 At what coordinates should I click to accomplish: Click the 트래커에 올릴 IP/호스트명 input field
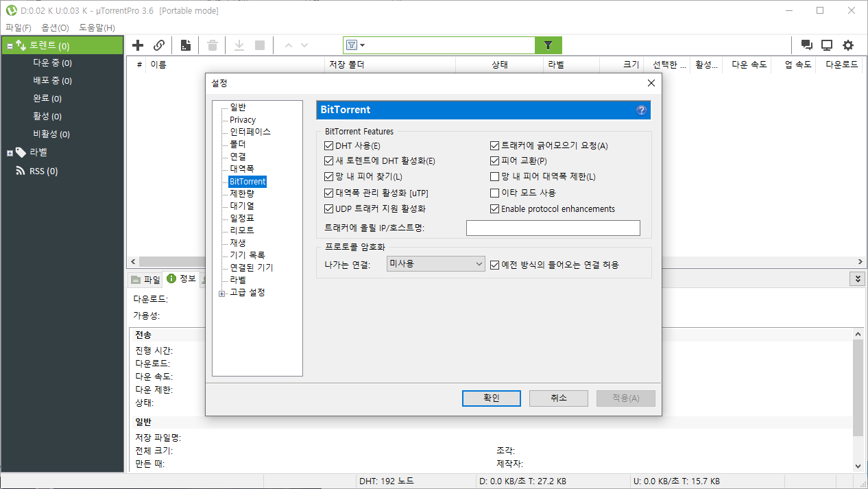(x=553, y=228)
